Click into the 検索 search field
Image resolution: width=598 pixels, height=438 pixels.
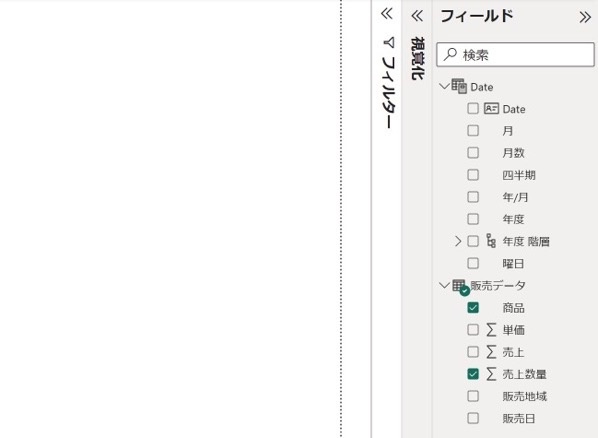[x=515, y=55]
